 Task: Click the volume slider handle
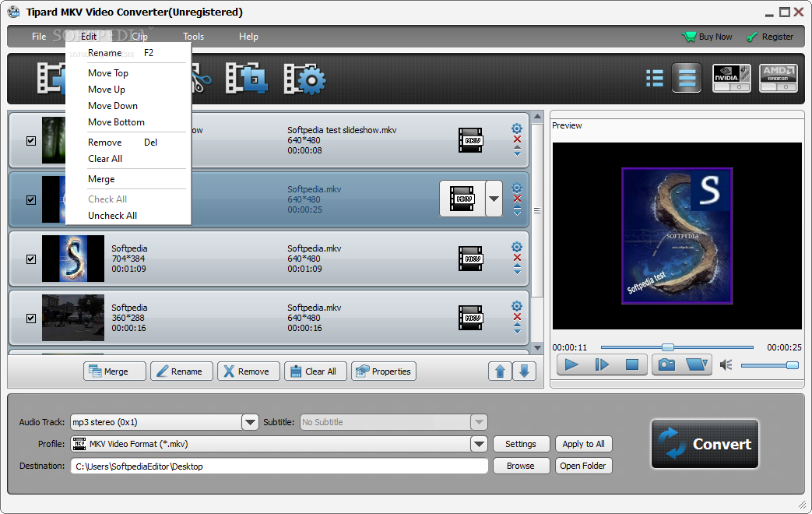tap(792, 365)
